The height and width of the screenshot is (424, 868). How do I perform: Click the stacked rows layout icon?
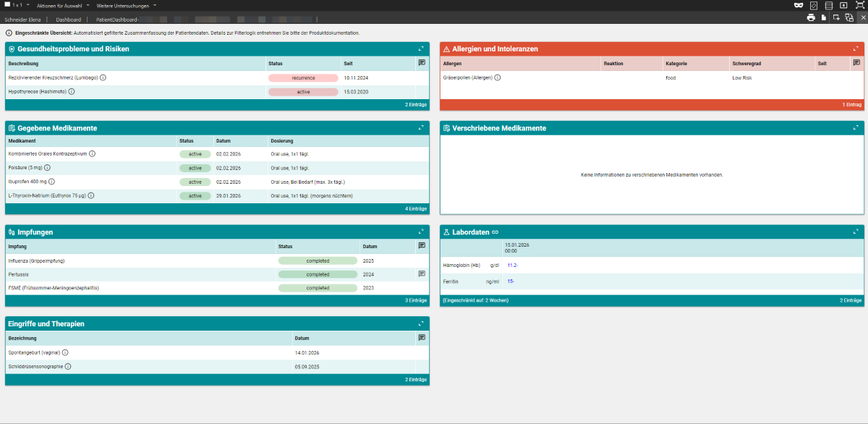(x=828, y=5)
